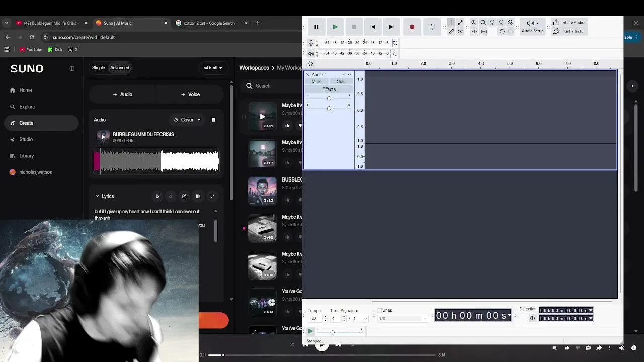Switch to the Simple creation mode
Screen dimensions: 644x362
99,68
